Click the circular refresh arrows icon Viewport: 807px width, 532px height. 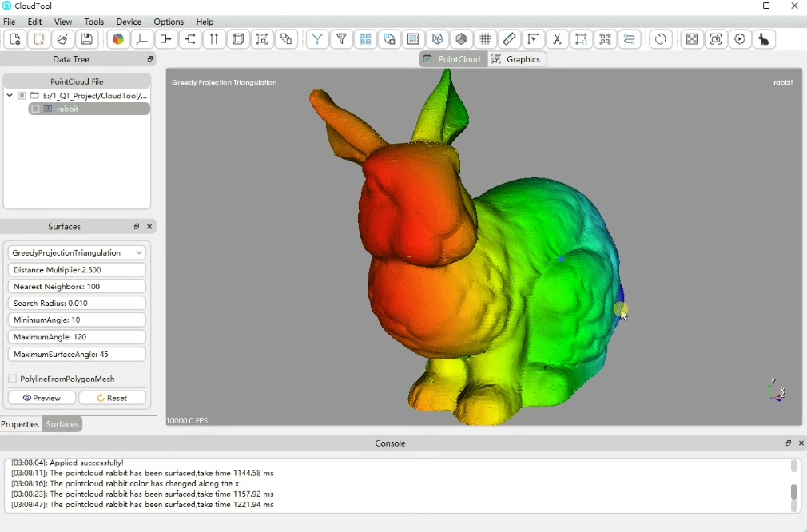click(661, 39)
